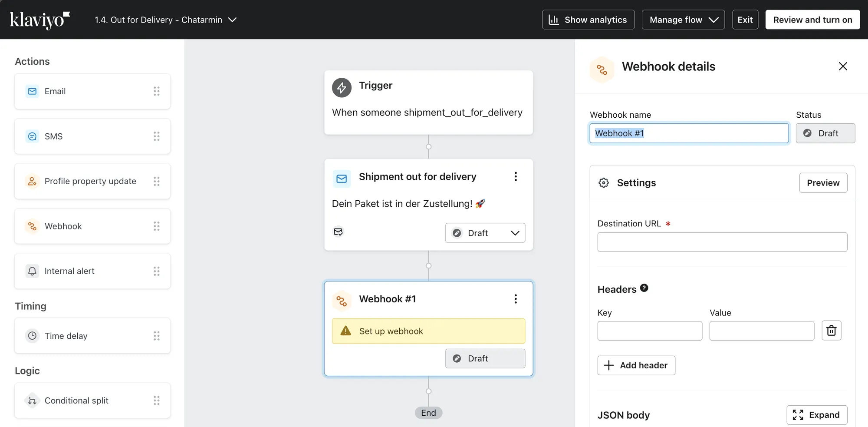Open the Draft status dropdown on the email card
868x427 pixels.
pos(485,233)
